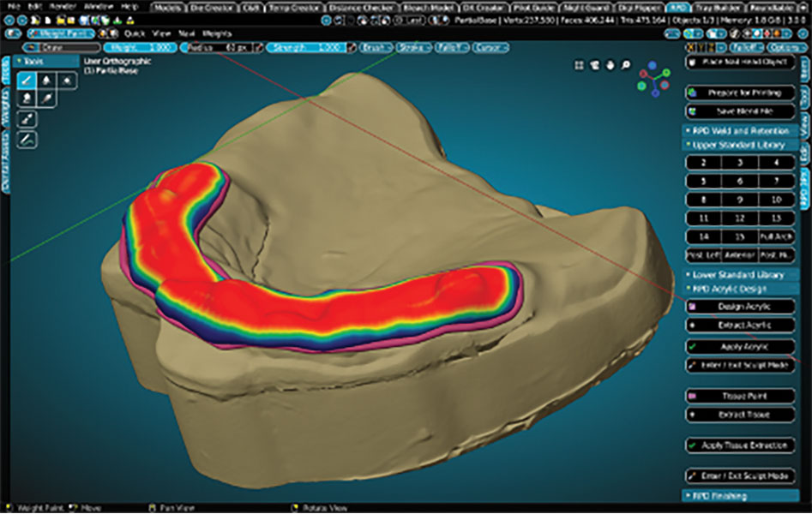Select the Blur brush in the Tools panel
This screenshot has width=812, height=514.
point(45,80)
